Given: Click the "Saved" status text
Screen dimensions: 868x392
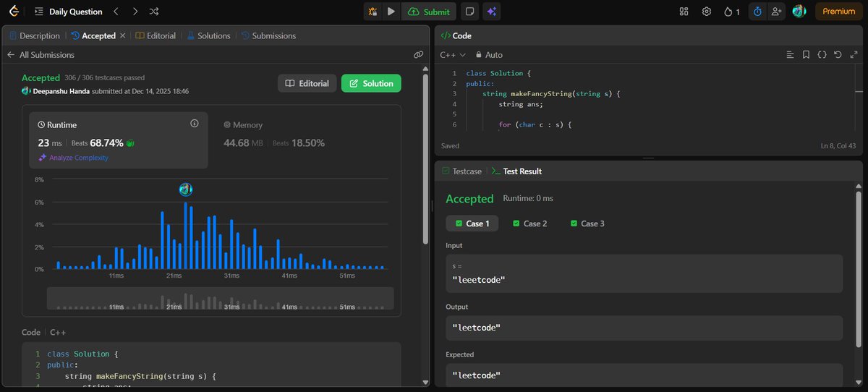Looking at the screenshot, I should tap(450, 146).
